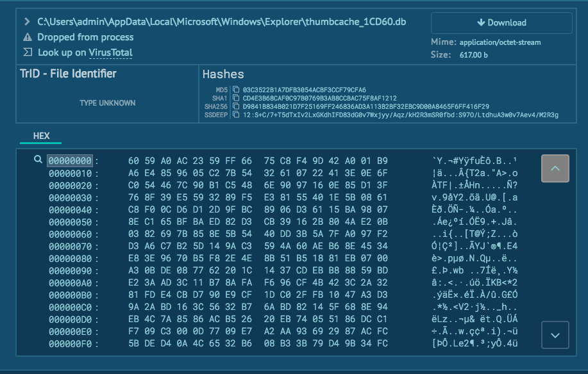This screenshot has width=588, height=374.
Task: Click the sigma icon beside Look up
Action: pyautogui.click(x=28, y=53)
